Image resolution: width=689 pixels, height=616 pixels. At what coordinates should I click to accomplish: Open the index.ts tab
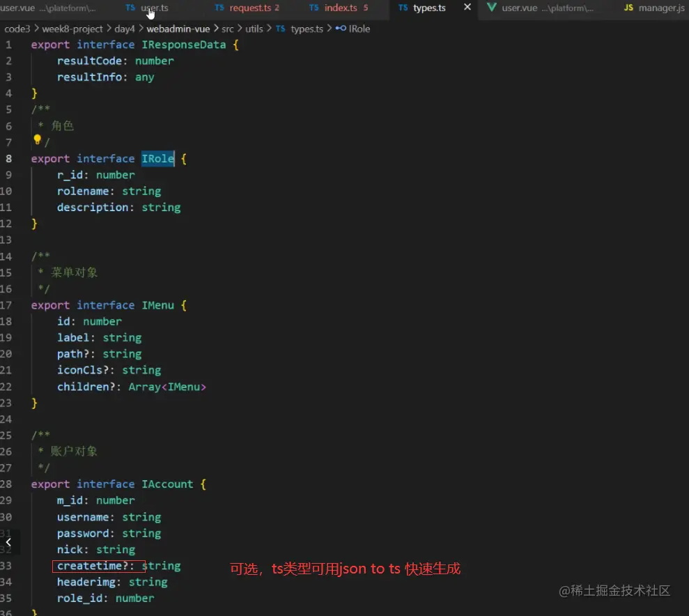[x=341, y=8]
